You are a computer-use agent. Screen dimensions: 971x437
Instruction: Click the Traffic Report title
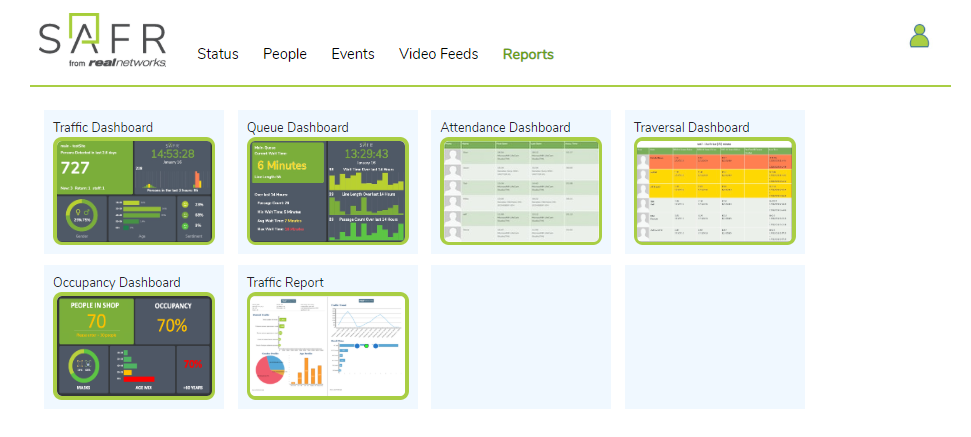pos(285,283)
